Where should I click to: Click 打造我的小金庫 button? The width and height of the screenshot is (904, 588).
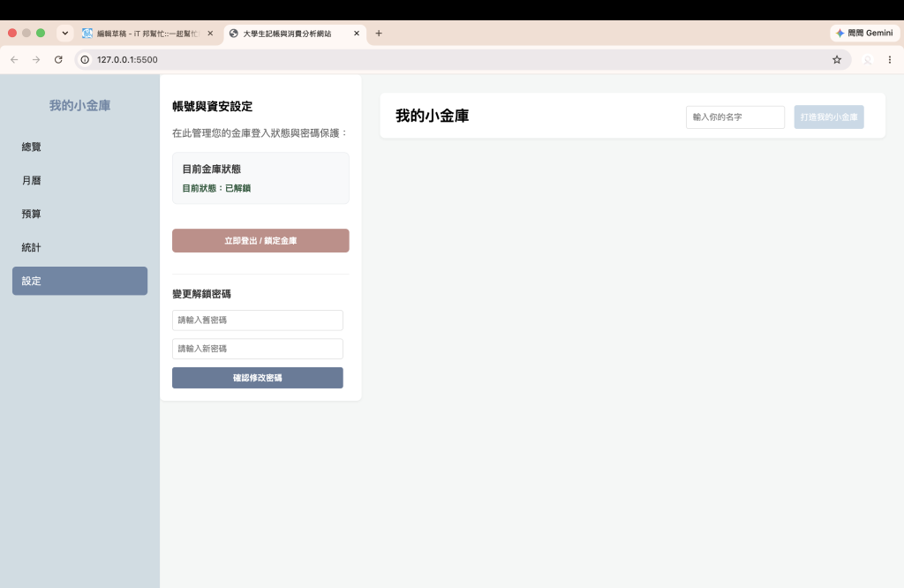tap(828, 117)
